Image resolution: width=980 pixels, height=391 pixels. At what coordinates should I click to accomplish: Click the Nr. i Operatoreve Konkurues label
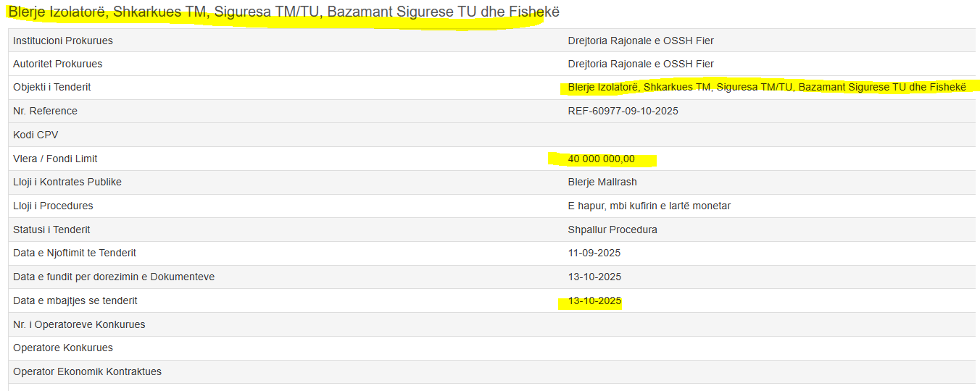(x=79, y=324)
